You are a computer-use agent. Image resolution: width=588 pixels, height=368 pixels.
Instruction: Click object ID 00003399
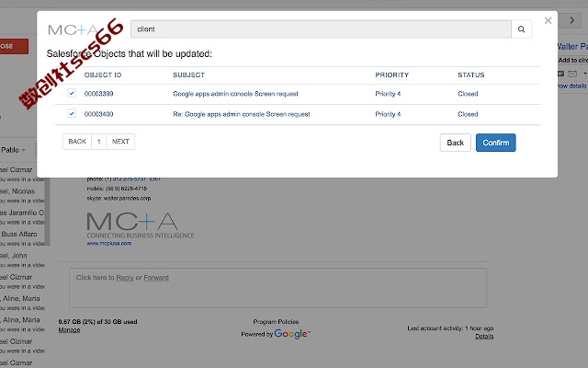[98, 94]
